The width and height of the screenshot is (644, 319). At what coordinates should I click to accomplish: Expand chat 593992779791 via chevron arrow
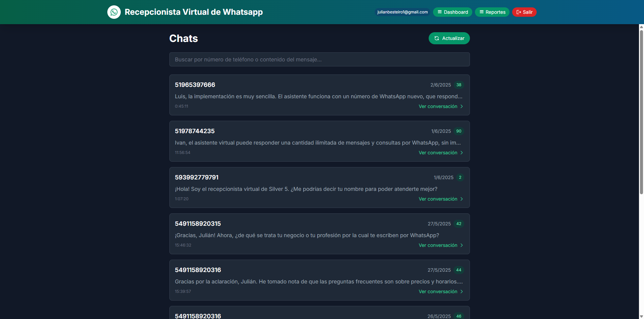(x=462, y=199)
